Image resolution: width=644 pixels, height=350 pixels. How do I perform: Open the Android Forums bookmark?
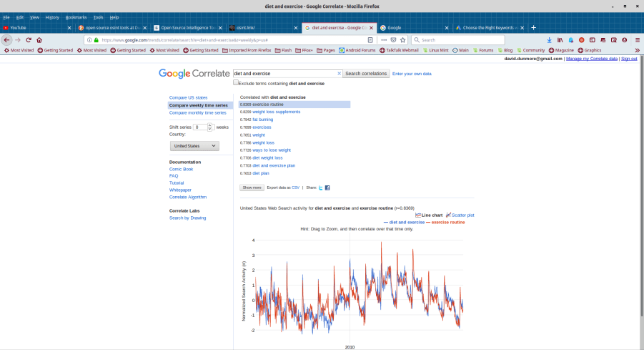pyautogui.click(x=357, y=50)
